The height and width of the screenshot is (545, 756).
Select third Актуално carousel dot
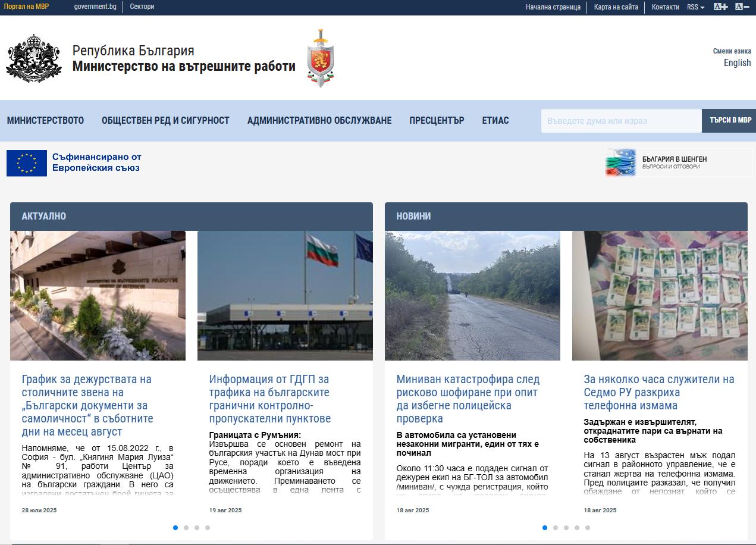(x=197, y=528)
